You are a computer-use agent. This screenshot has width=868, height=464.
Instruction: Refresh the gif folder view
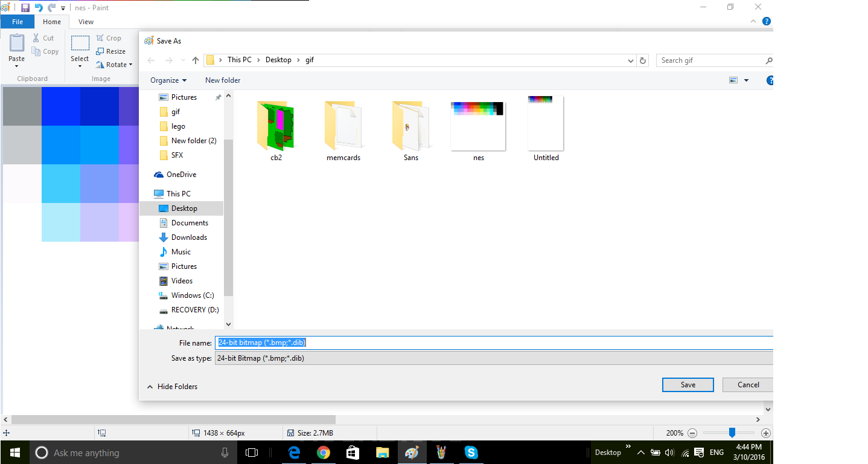(x=643, y=60)
